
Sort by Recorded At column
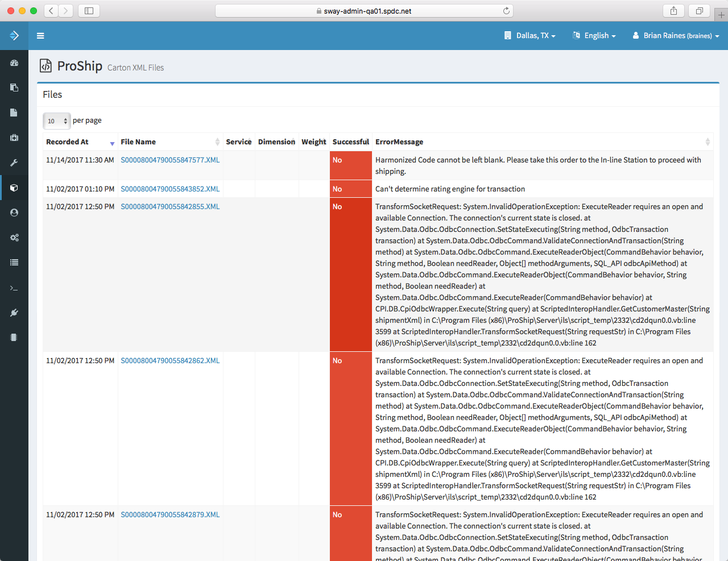click(x=80, y=142)
